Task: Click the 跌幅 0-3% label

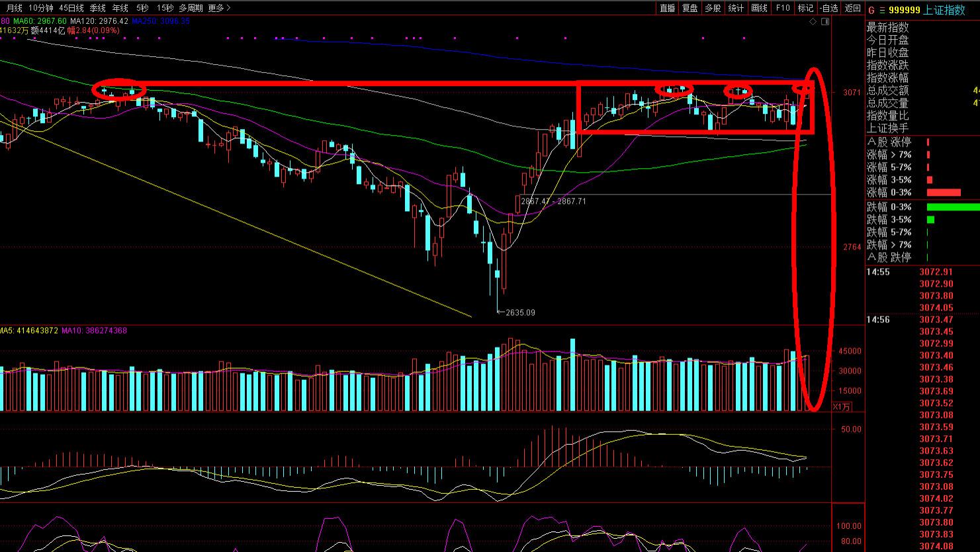Action: (889, 207)
